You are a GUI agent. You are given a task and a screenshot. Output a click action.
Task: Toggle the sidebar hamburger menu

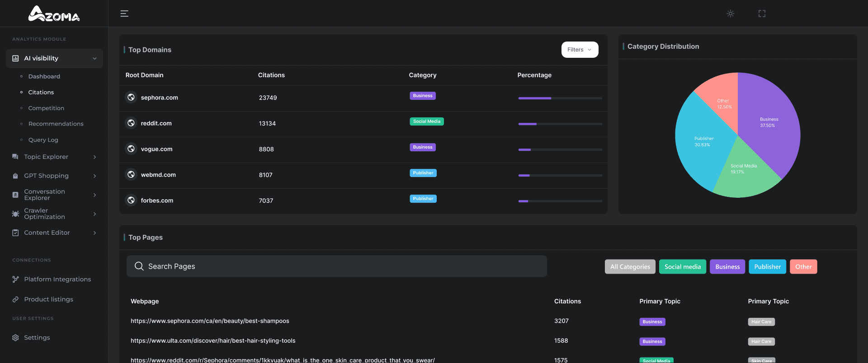[x=124, y=14]
